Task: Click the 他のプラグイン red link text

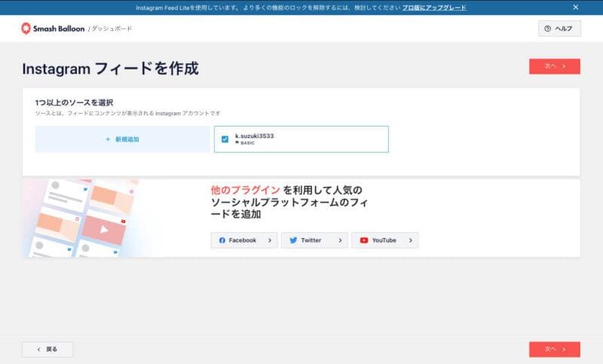Action: point(245,190)
